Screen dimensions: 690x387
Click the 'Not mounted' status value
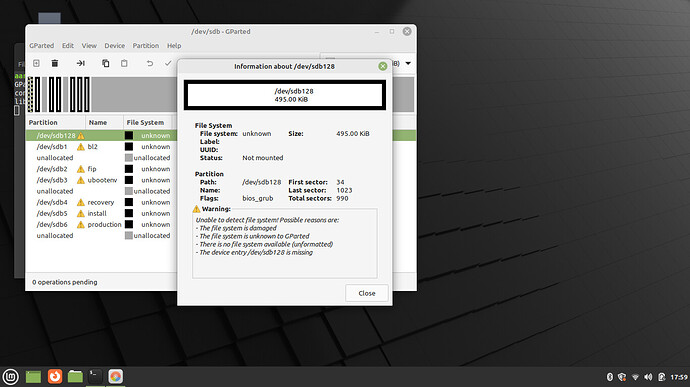(x=263, y=158)
